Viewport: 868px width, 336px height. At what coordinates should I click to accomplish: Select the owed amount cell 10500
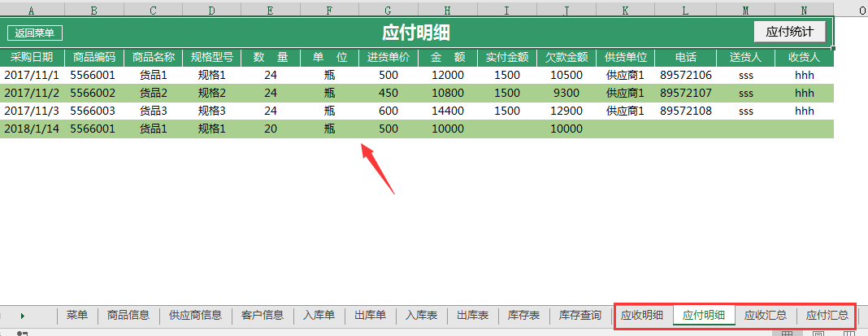(566, 76)
